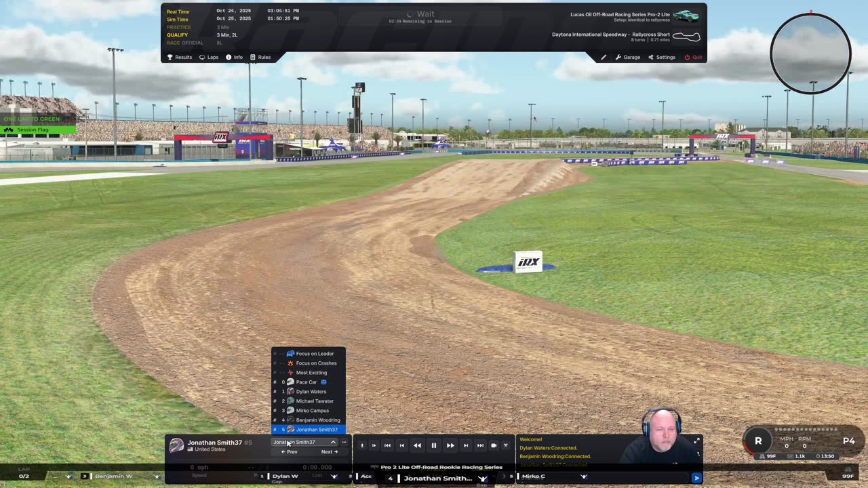This screenshot has width=868, height=488.
Task: Click Most Exciting star icon
Action: tap(290, 372)
